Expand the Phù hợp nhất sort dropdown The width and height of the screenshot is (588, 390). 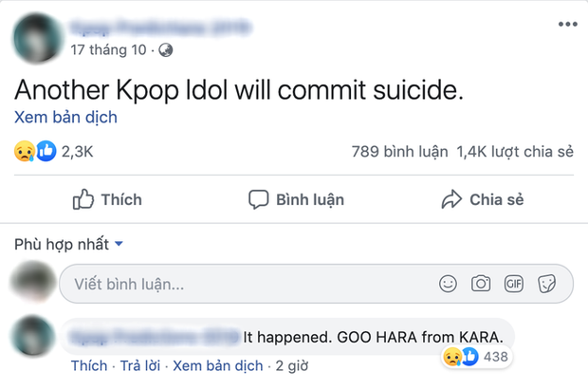click(68, 244)
